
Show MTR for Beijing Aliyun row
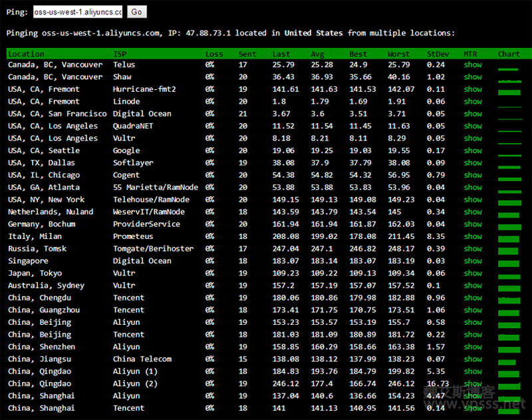coord(473,322)
